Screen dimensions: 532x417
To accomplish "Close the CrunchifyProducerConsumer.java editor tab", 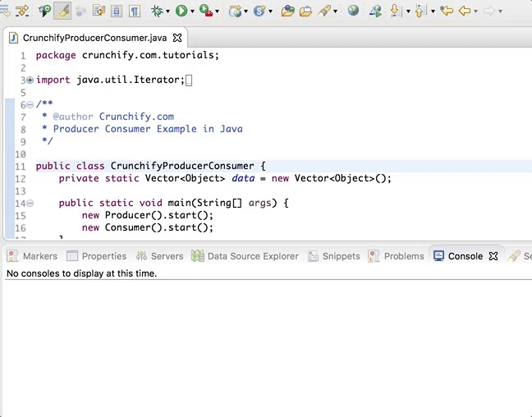I will pos(177,38).
